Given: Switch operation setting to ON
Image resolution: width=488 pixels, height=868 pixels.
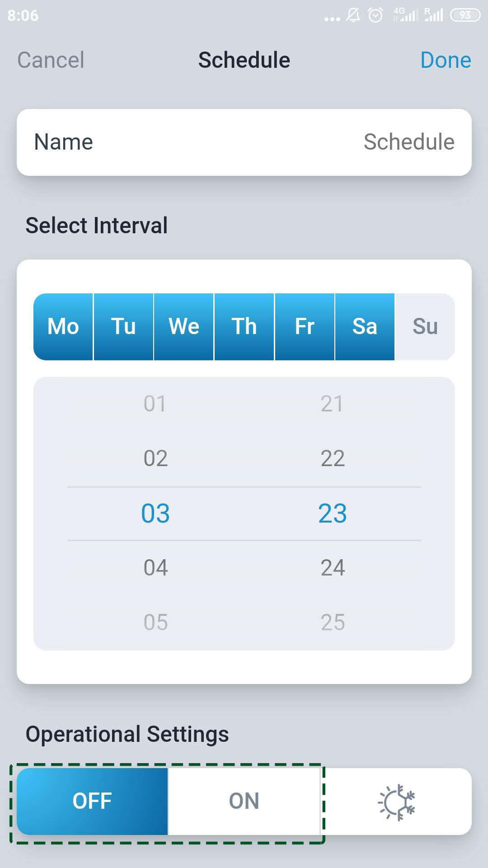Looking at the screenshot, I should pyautogui.click(x=244, y=801).
